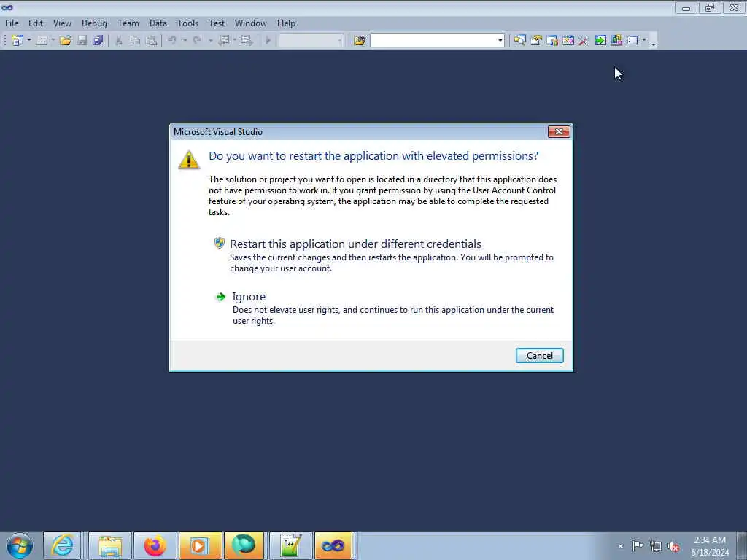Screen dimensions: 747x560
Task: Open the Toolbar Options overflow arrow
Action: tap(654, 42)
